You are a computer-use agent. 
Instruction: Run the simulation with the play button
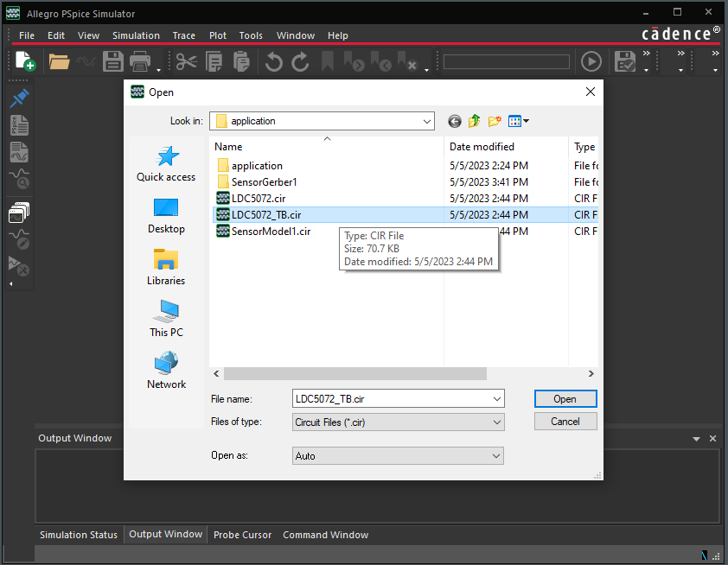591,60
